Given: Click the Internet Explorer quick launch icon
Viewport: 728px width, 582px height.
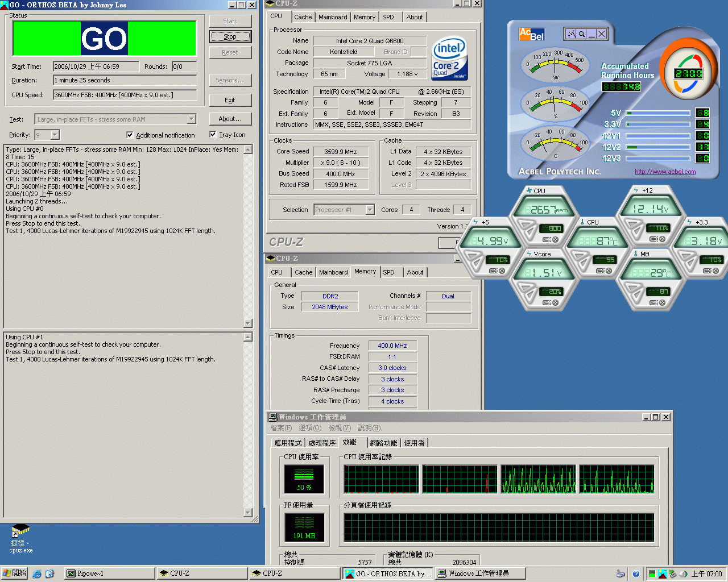Looking at the screenshot, I should pyautogui.click(x=37, y=573).
